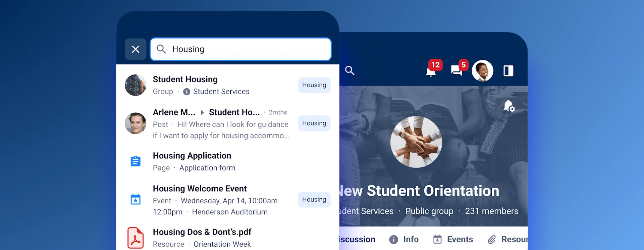The width and height of the screenshot is (644, 250).
Task: Open search from the group page header
Action: [x=350, y=71]
